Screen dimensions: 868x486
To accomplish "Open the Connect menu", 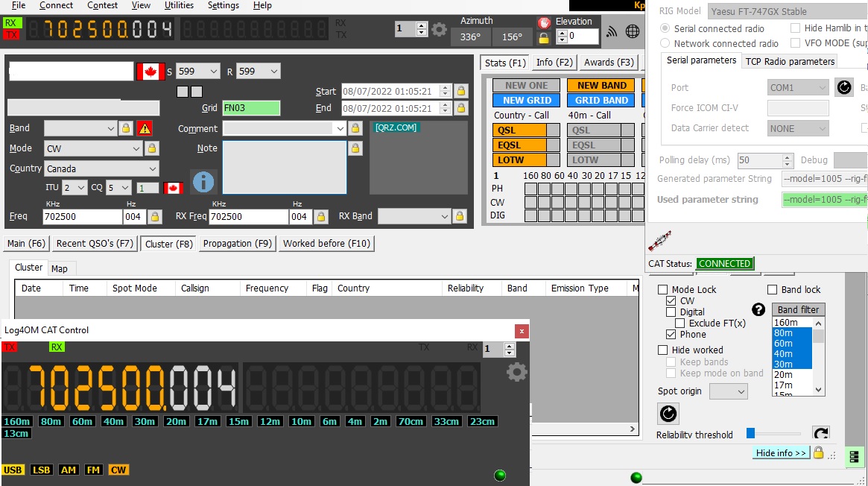I will point(56,5).
